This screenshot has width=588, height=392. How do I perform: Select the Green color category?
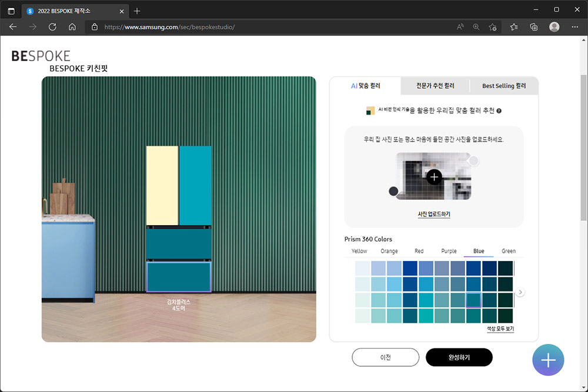[x=509, y=251]
